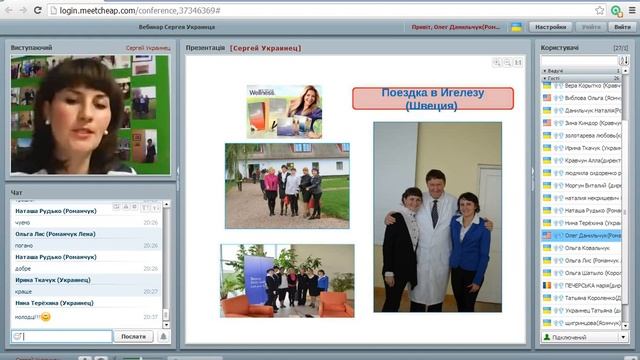
Task: Collapse the Гості group
Action: (x=581, y=78)
